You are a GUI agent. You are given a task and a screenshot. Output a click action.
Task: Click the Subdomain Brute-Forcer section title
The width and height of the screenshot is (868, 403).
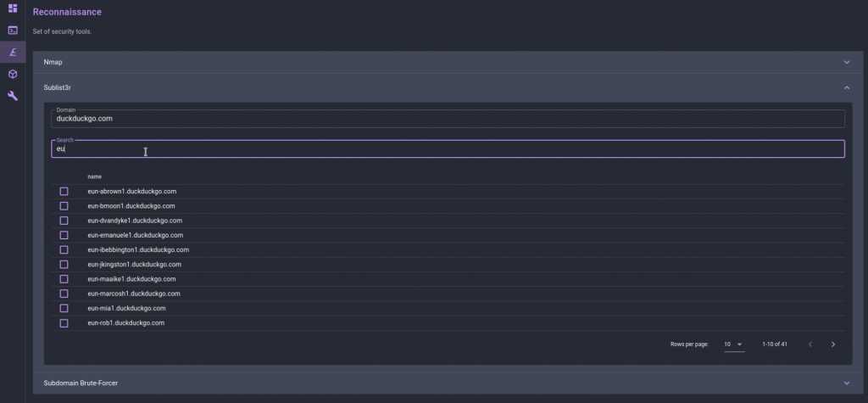[81, 383]
